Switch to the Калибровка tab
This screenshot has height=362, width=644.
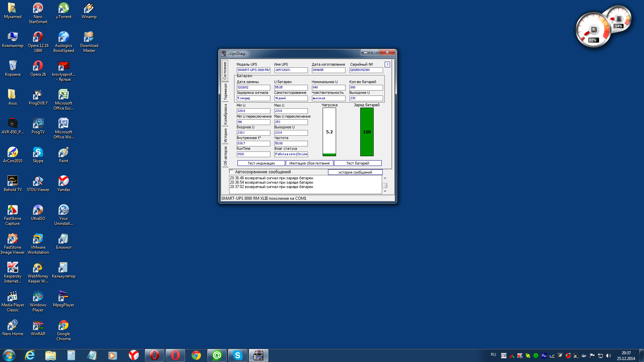[x=225, y=115]
